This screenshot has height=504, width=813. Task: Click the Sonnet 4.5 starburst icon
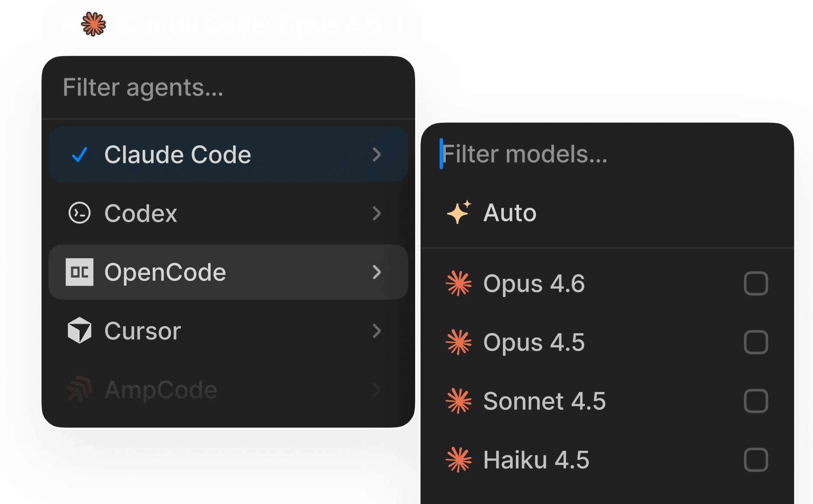[x=458, y=401]
